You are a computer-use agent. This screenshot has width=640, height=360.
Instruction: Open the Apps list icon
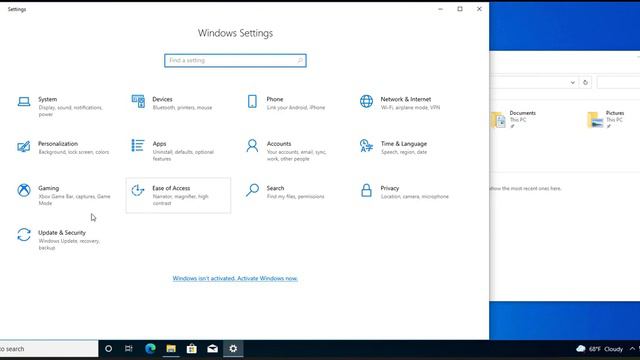click(x=138, y=145)
